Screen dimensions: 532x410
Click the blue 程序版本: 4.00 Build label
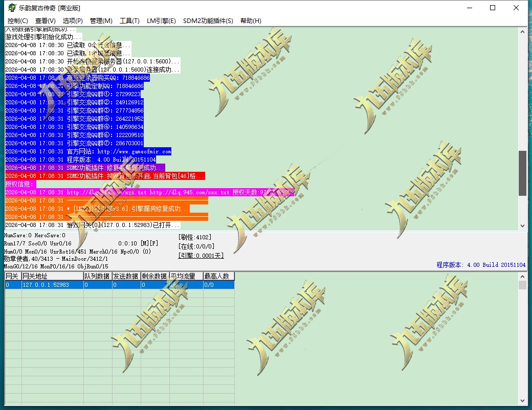(x=481, y=265)
